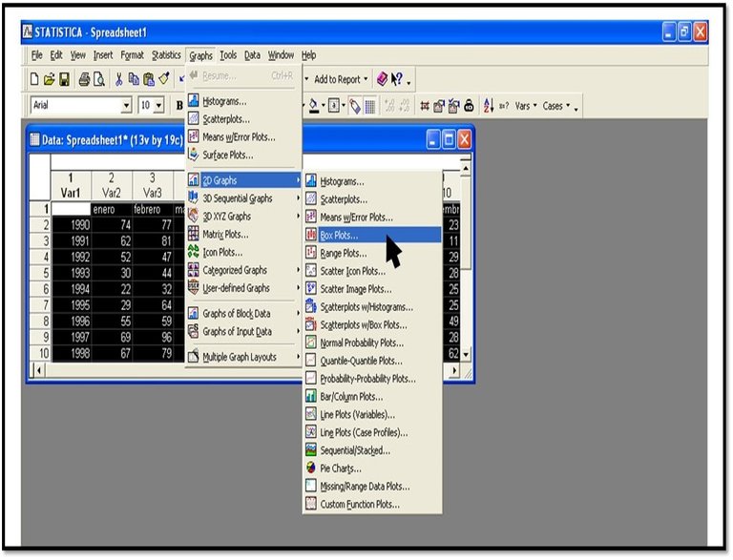
Task: Click Var2 column header in spreadsheet
Action: (112, 186)
